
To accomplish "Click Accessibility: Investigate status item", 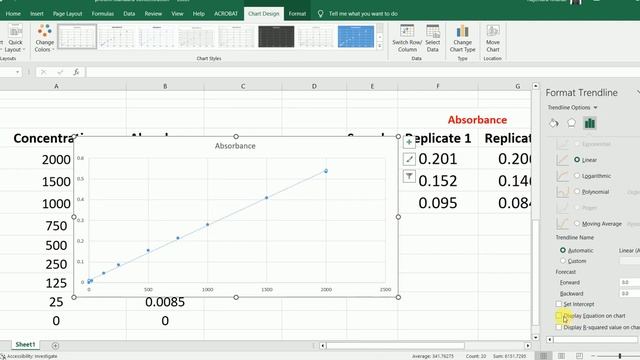I will pos(29,356).
